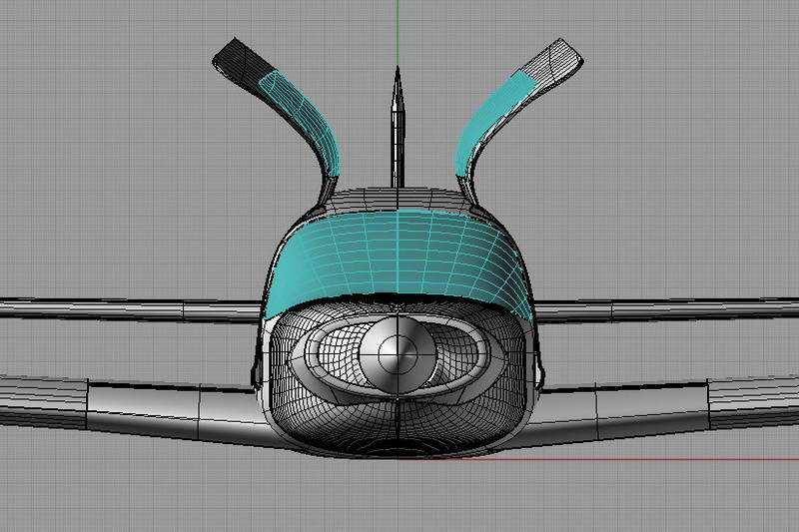Select the propeller spinner cone at center

point(397,355)
